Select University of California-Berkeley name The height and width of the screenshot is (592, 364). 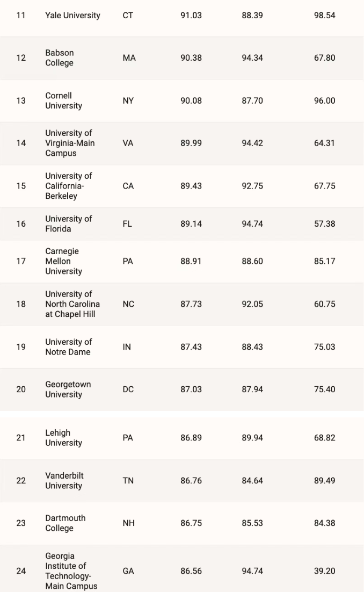tap(69, 186)
